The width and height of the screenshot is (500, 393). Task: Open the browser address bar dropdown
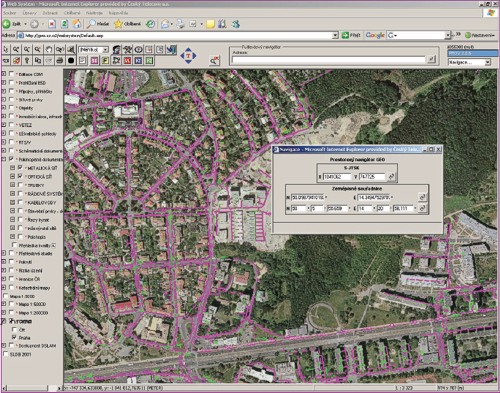[x=335, y=35]
